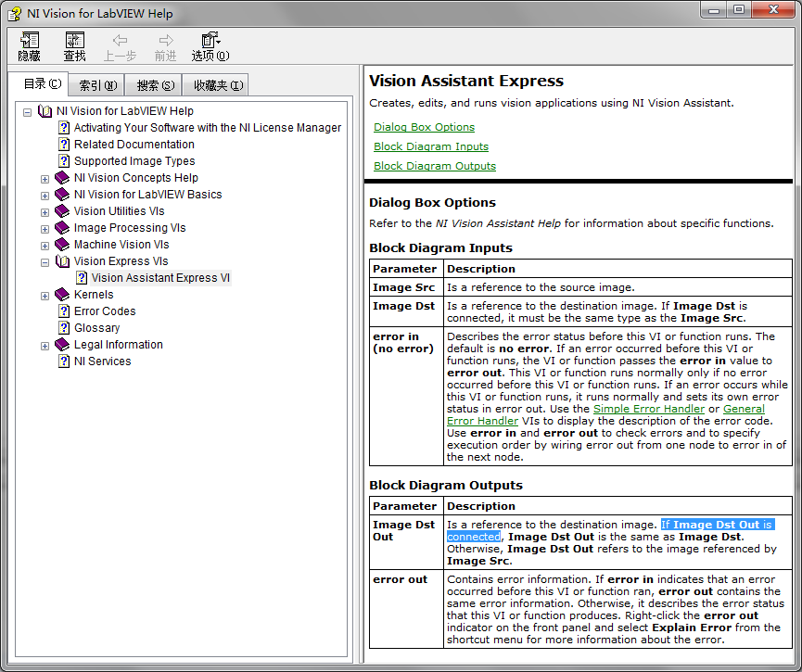The height and width of the screenshot is (672, 802).
Task: Select the Vision Assistant Express VI topic
Action: (160, 278)
